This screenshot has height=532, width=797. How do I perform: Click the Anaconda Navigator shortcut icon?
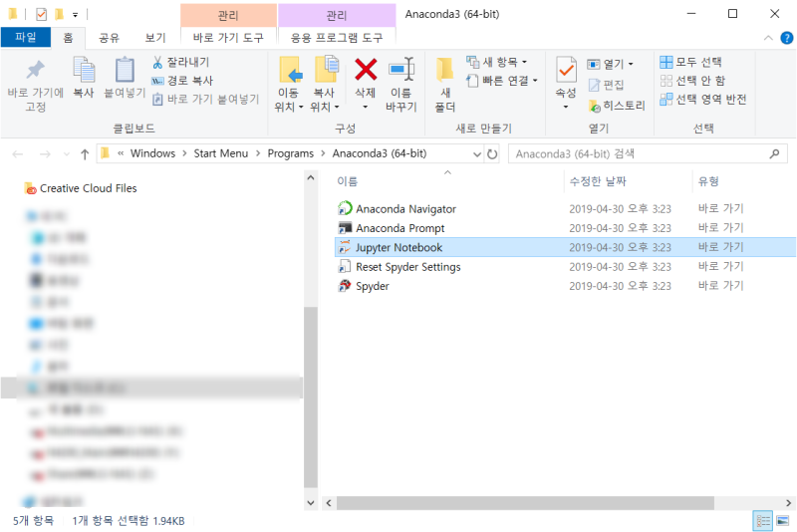pos(345,208)
